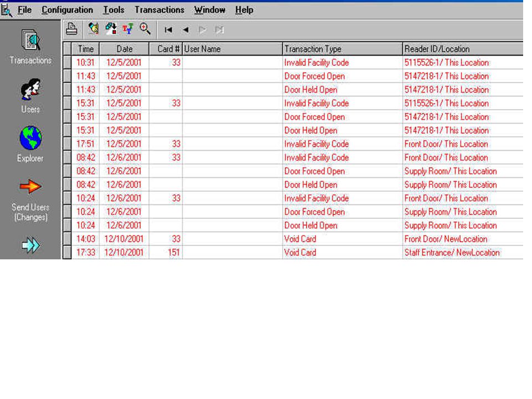The width and height of the screenshot is (532, 399).
Task: Click application icon in menu bar corner
Action: pos(7,10)
